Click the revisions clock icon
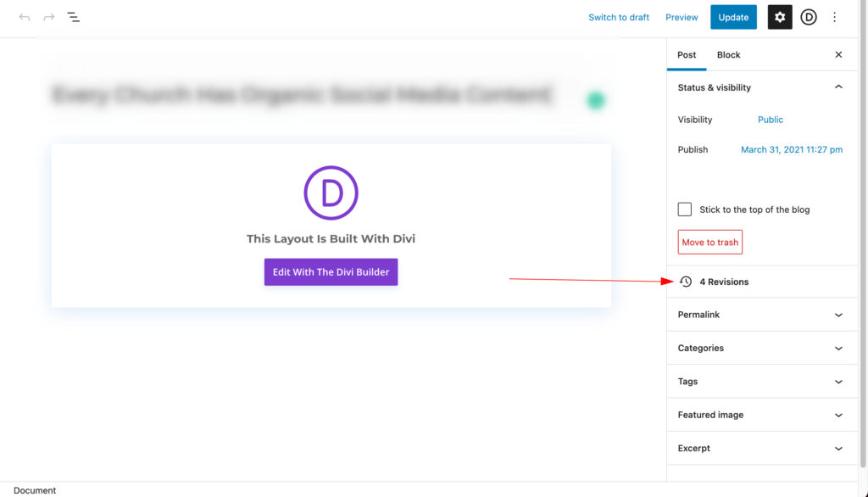Screen dimensions: 868x497 tap(685, 282)
